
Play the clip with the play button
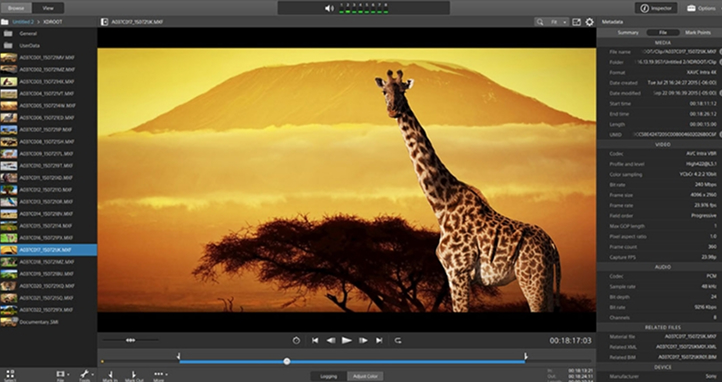(347, 341)
